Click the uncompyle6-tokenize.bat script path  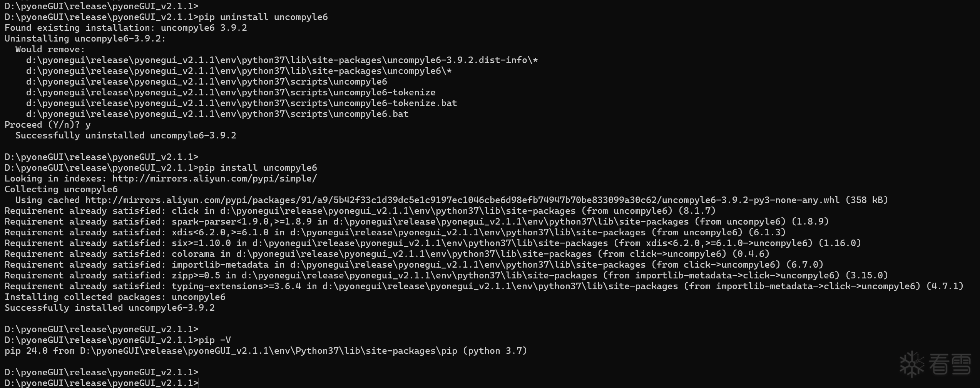241,103
